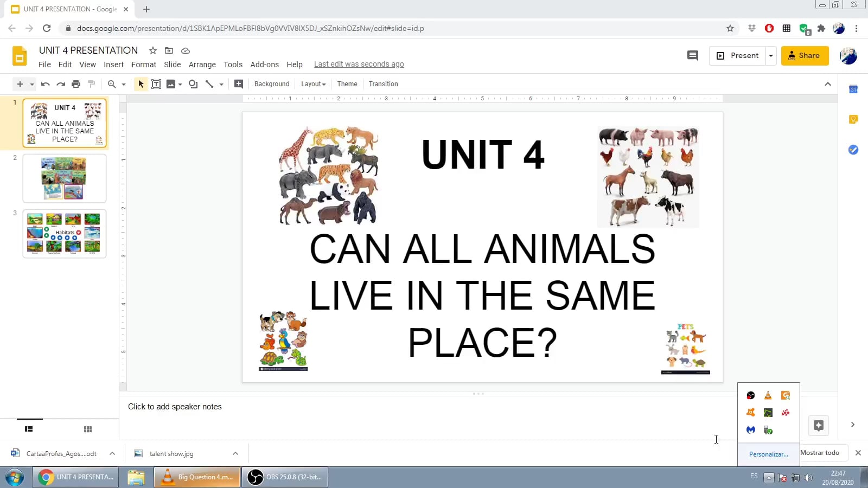Switch to grid view of slides

(88, 429)
